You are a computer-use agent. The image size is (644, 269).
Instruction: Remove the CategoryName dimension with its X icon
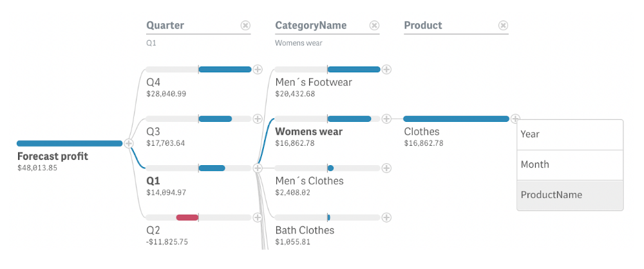(374, 26)
